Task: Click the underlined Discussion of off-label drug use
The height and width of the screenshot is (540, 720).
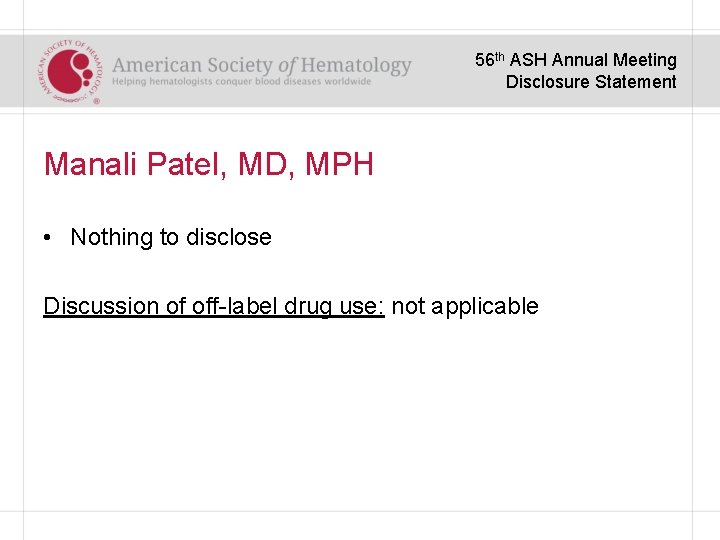Action: coord(214,306)
